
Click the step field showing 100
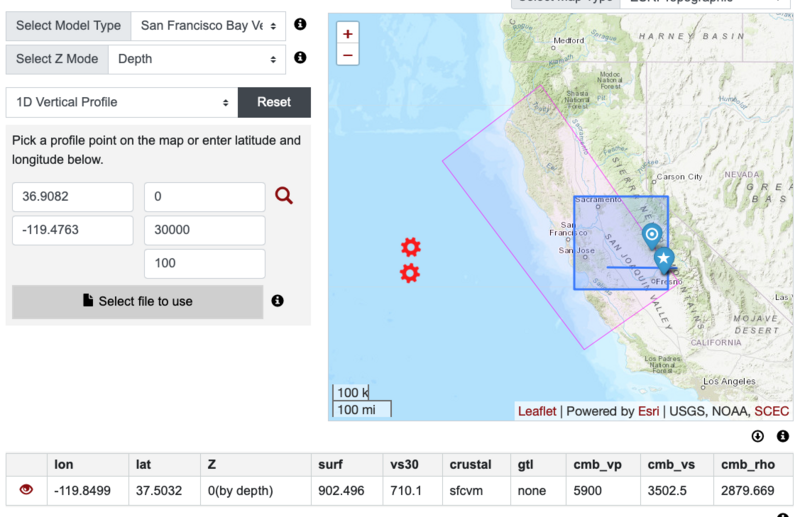[205, 263]
